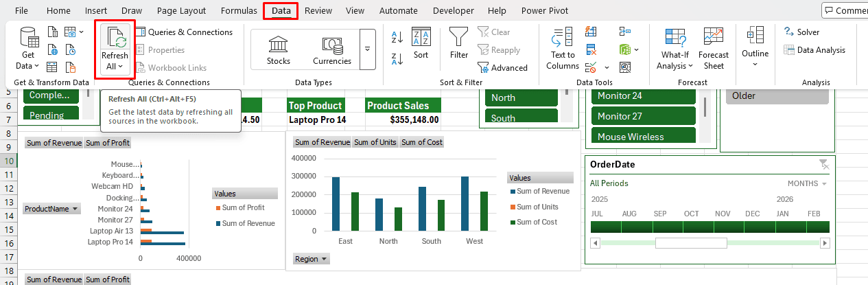The image size is (868, 285).
Task: Change the MONTHS timeline level dropdown
Action: click(x=807, y=183)
